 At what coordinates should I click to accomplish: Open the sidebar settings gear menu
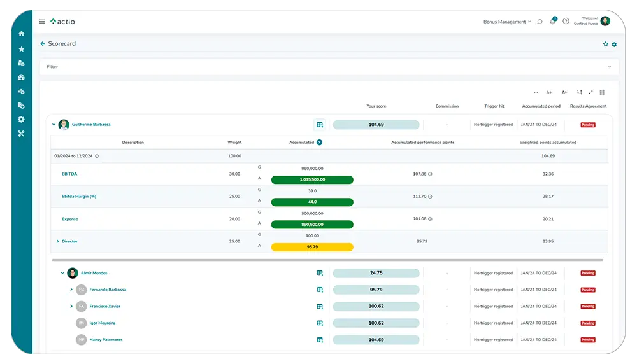[x=21, y=120]
